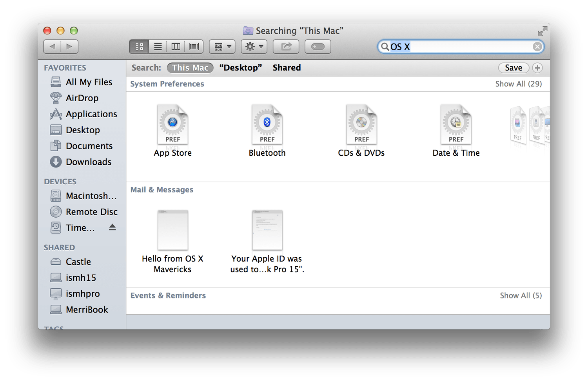Enter full screen with corner arrows

pos(543,31)
